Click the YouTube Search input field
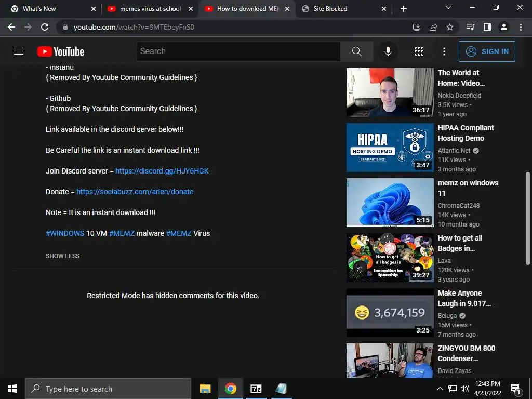 click(x=239, y=51)
